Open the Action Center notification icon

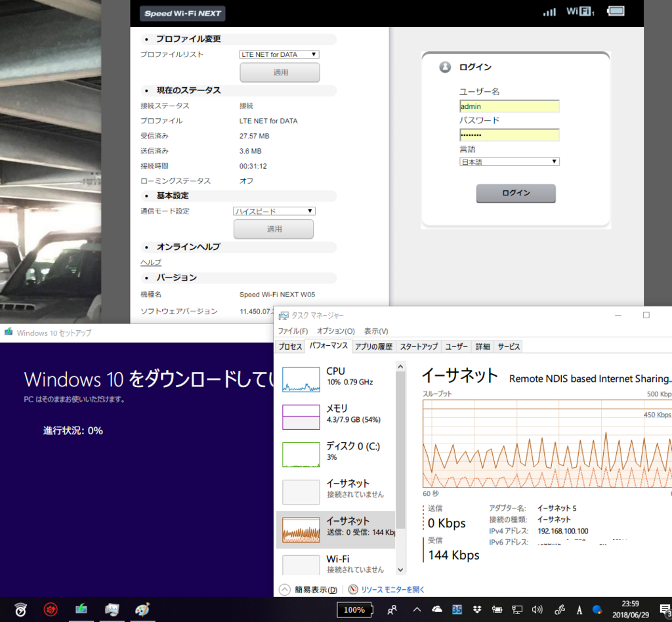click(x=664, y=610)
